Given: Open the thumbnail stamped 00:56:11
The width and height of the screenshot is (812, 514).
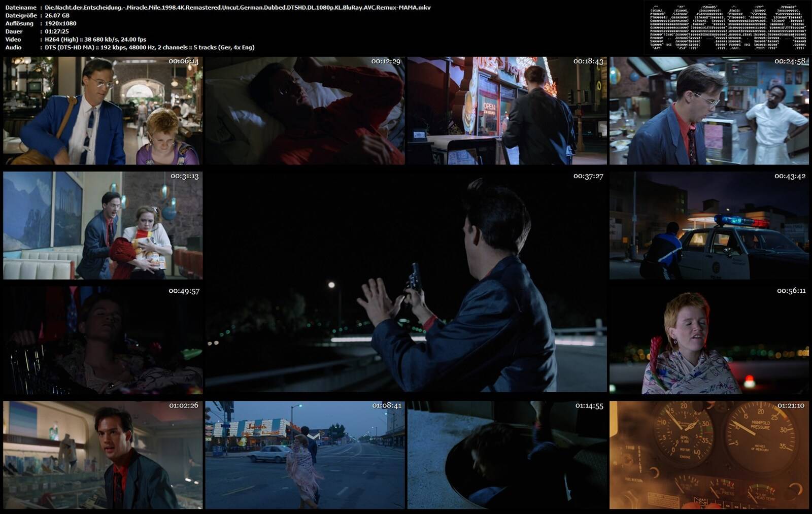Looking at the screenshot, I should 709,340.
